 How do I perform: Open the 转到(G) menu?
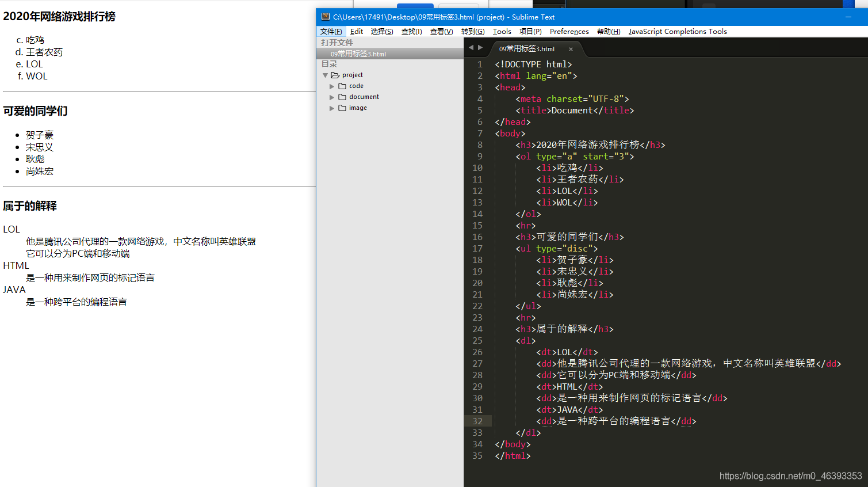click(x=473, y=32)
